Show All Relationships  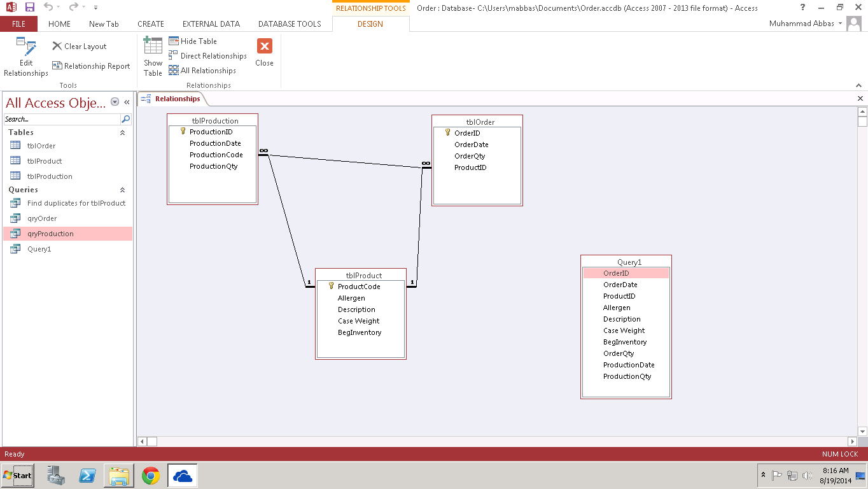tap(202, 71)
